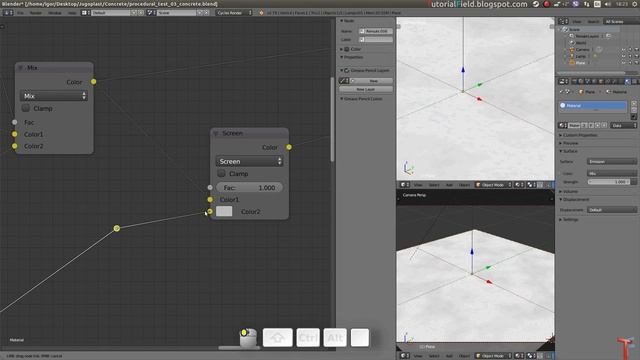
Task: Open the Color2 color swatch on Screen node
Action: pos(224,211)
